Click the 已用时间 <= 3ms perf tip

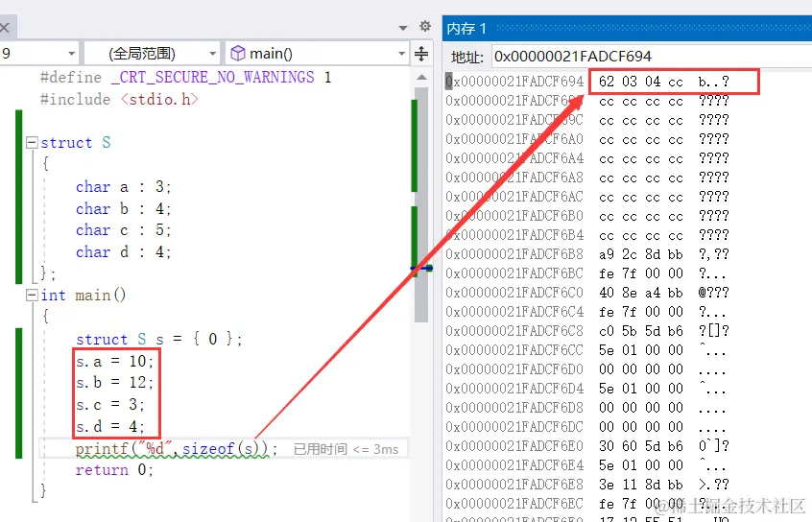[346, 449]
